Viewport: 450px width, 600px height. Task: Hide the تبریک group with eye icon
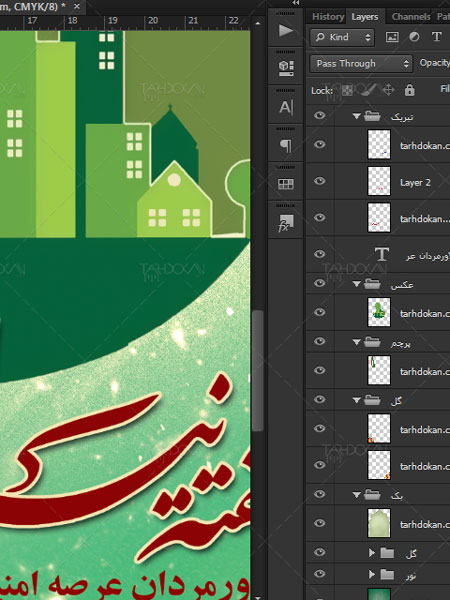pos(320,115)
